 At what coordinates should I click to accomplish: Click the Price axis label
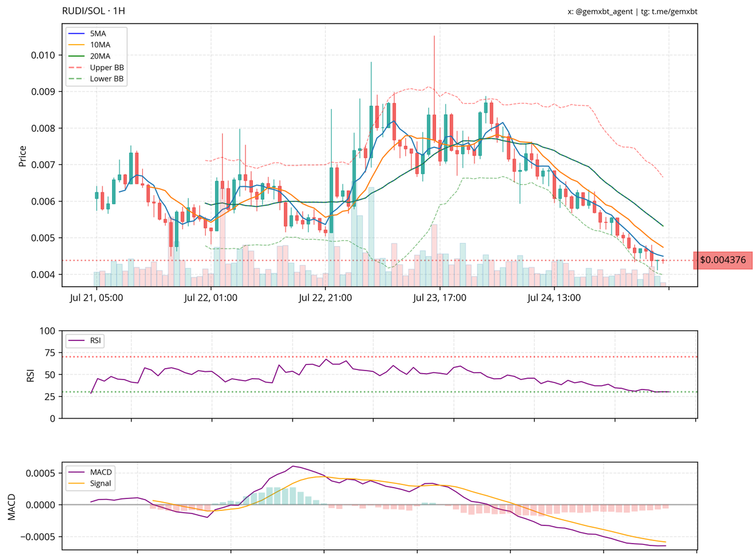(x=23, y=155)
